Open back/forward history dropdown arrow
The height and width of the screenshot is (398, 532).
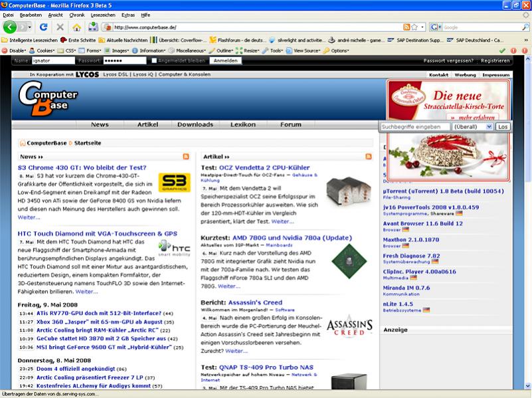click(29, 27)
